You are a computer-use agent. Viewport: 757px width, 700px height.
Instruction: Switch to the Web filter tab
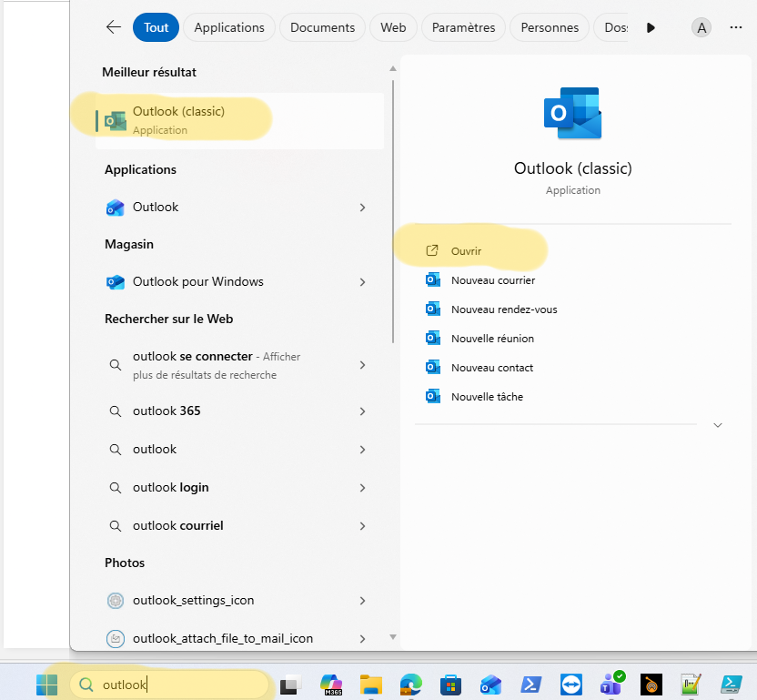point(393,27)
